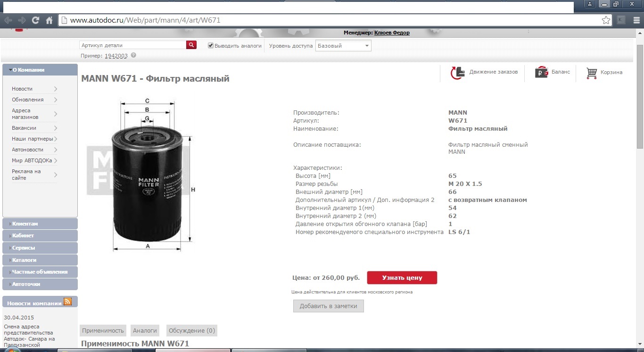This screenshot has width=644, height=352.
Task: Collapse the О Компании sidebar section
Action: [x=40, y=70]
